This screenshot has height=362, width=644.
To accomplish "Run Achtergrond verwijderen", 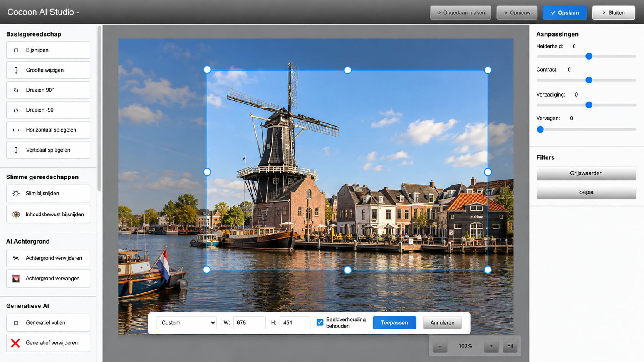I will click(x=48, y=258).
